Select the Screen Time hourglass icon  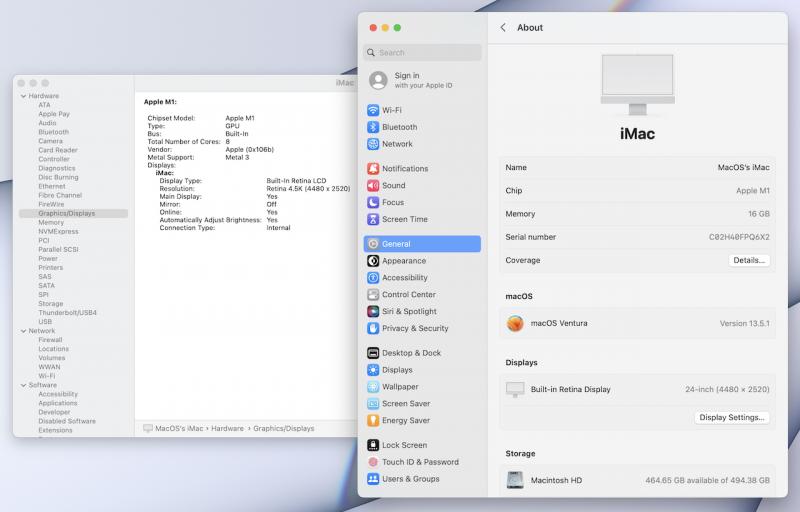click(x=373, y=219)
